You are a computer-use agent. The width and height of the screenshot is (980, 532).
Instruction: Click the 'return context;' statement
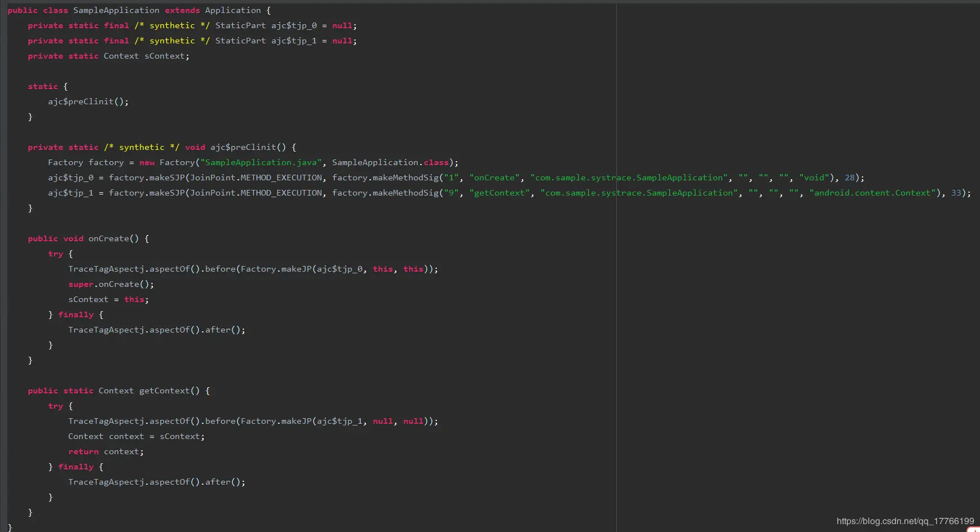point(106,451)
